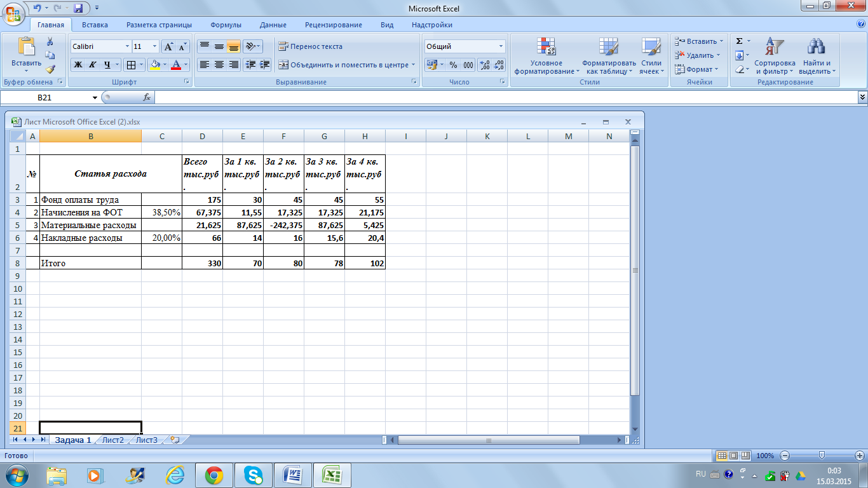The height and width of the screenshot is (488, 868).
Task: Increase cell indent
Action: [265, 65]
